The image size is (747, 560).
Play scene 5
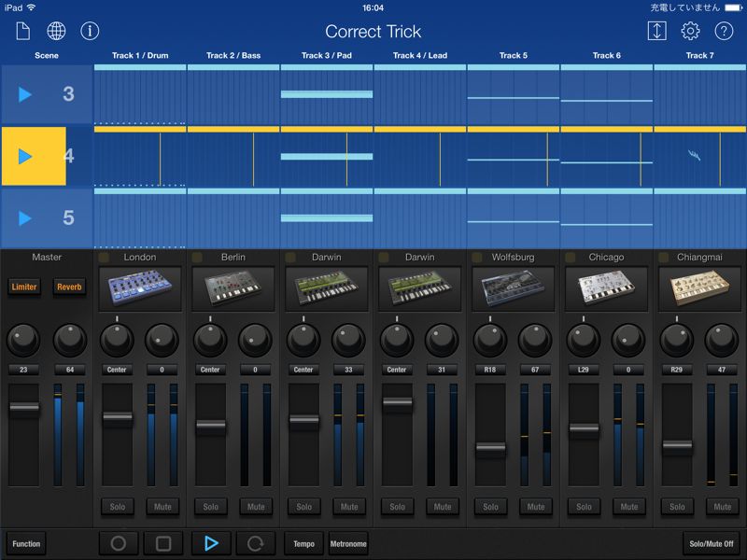click(25, 218)
